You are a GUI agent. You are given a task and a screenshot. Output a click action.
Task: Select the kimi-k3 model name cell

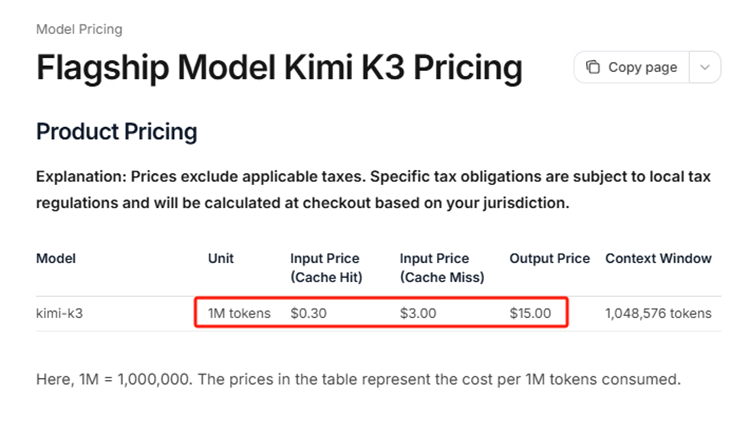pos(60,313)
